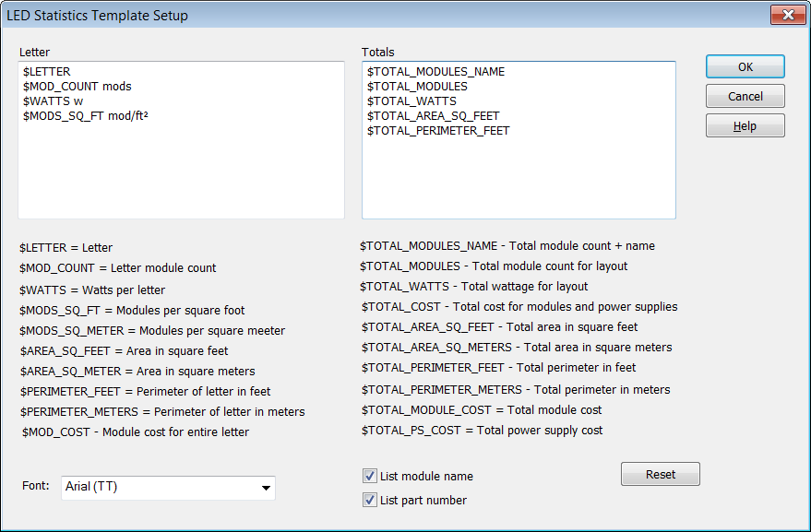
Task: Toggle the List module name checkbox
Action: pos(370,477)
